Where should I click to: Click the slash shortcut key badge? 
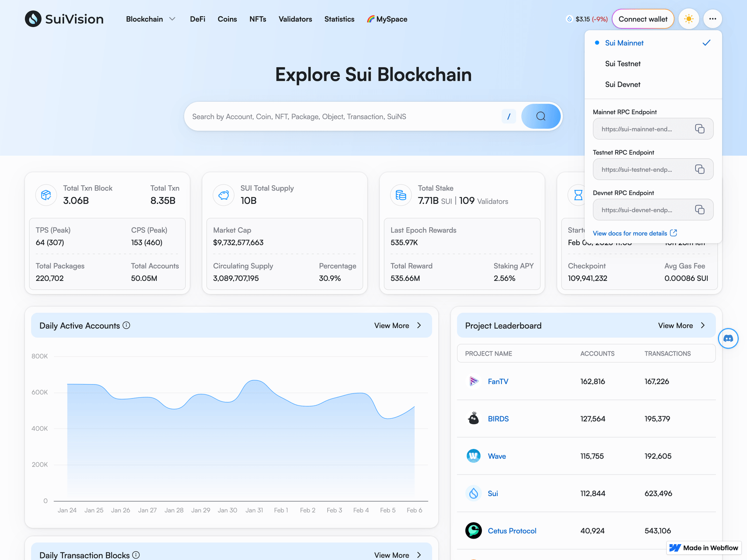[509, 117]
